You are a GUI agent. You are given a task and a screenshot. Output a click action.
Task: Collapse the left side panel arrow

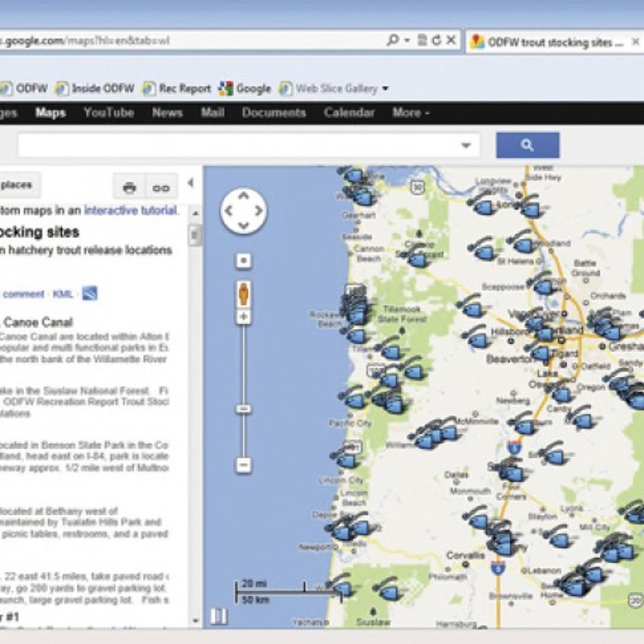point(191,183)
